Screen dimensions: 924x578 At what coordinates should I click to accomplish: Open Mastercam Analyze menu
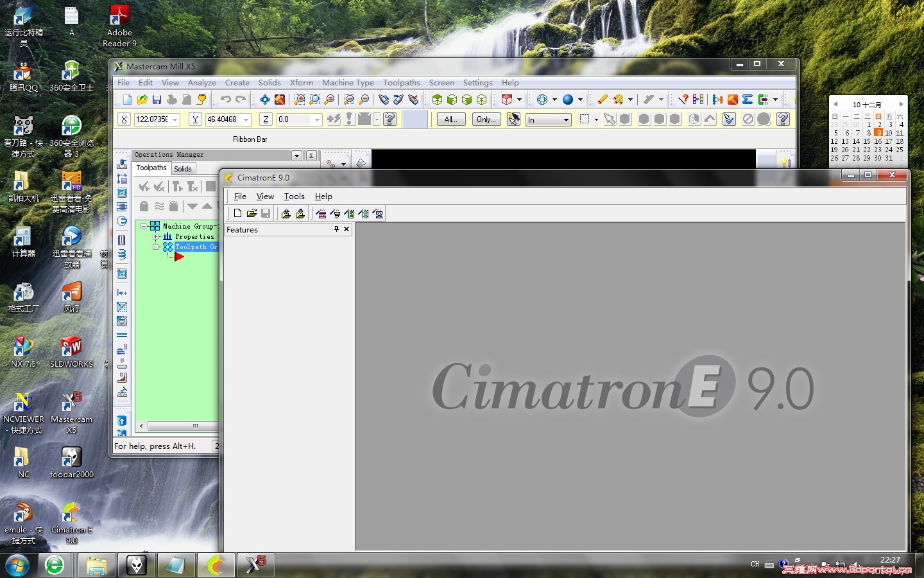(201, 83)
